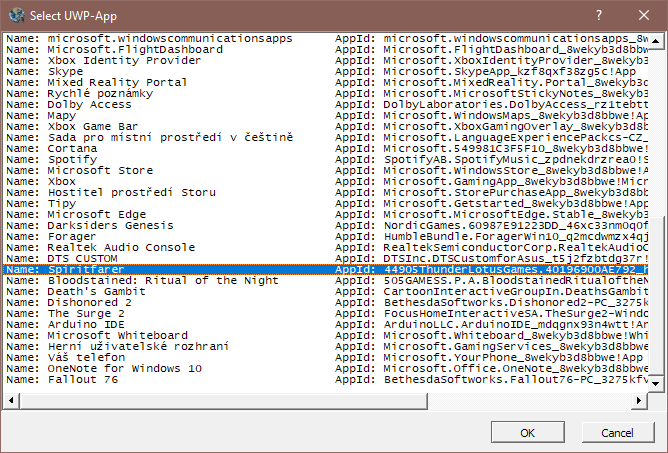Select the Spotify row

click(325, 159)
